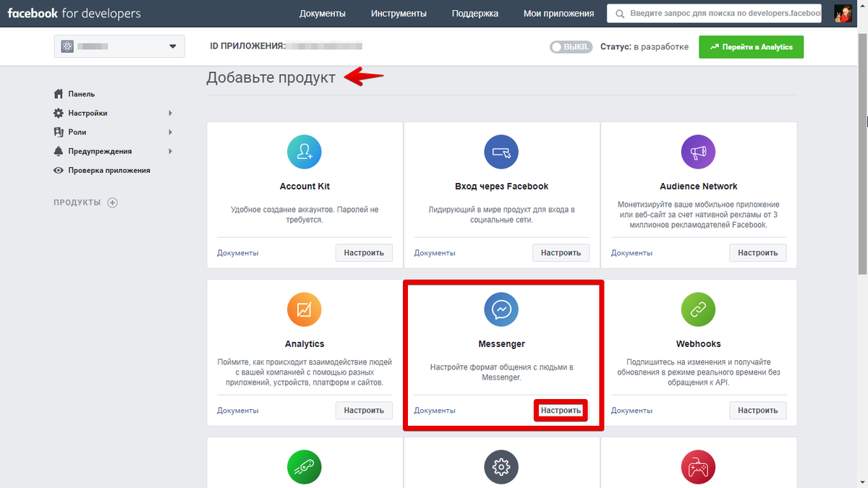Open Документы link for Webhooks
Screen dimensions: 868x488
pos(631,411)
